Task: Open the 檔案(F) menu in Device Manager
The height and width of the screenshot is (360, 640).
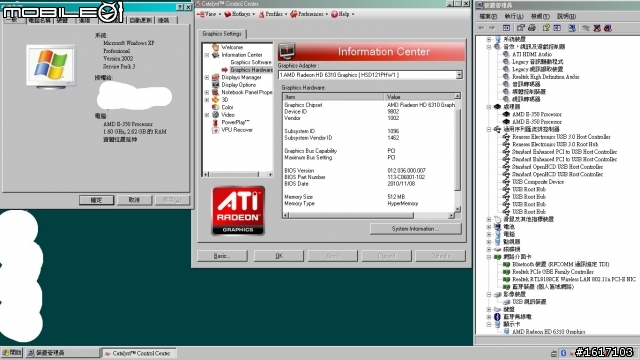Action: 488,16
